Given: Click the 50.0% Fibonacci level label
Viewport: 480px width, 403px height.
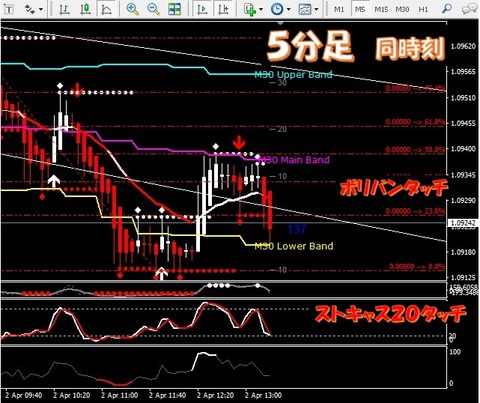Looking at the screenshot, I should click(x=415, y=150).
